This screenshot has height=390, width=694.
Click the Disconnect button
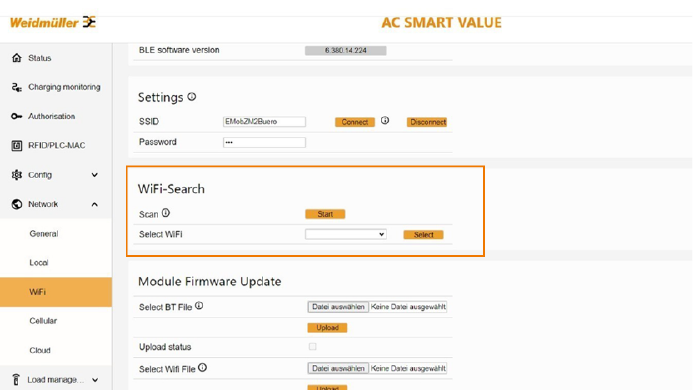point(427,122)
